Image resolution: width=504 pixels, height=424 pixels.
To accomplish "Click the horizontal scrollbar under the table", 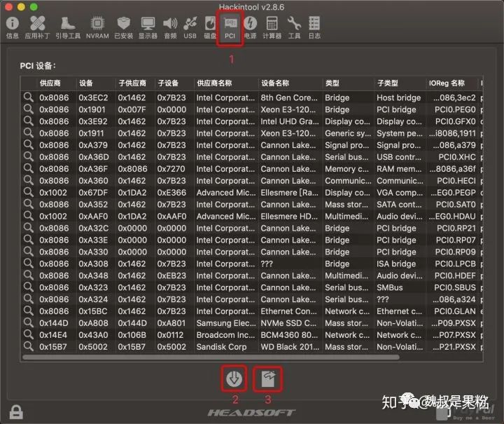I will click(x=211, y=357).
